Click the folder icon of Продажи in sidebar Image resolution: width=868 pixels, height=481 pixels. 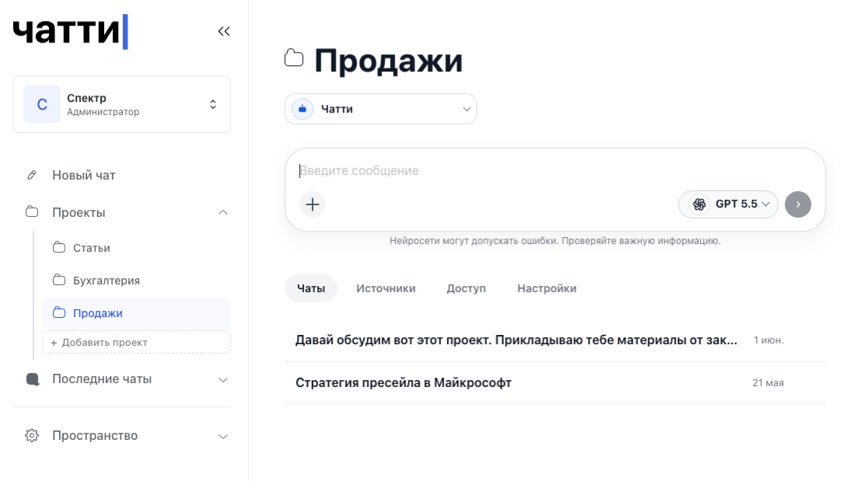point(59,313)
